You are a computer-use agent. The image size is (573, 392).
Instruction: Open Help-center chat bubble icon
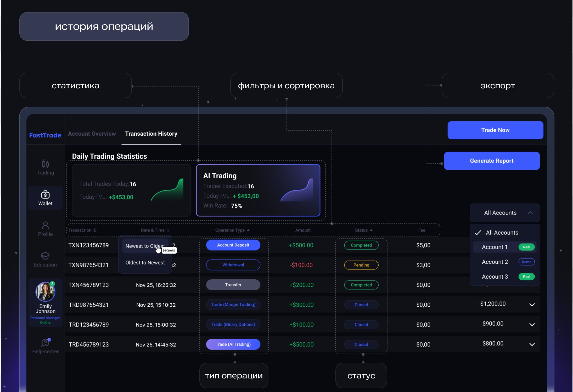(x=45, y=342)
